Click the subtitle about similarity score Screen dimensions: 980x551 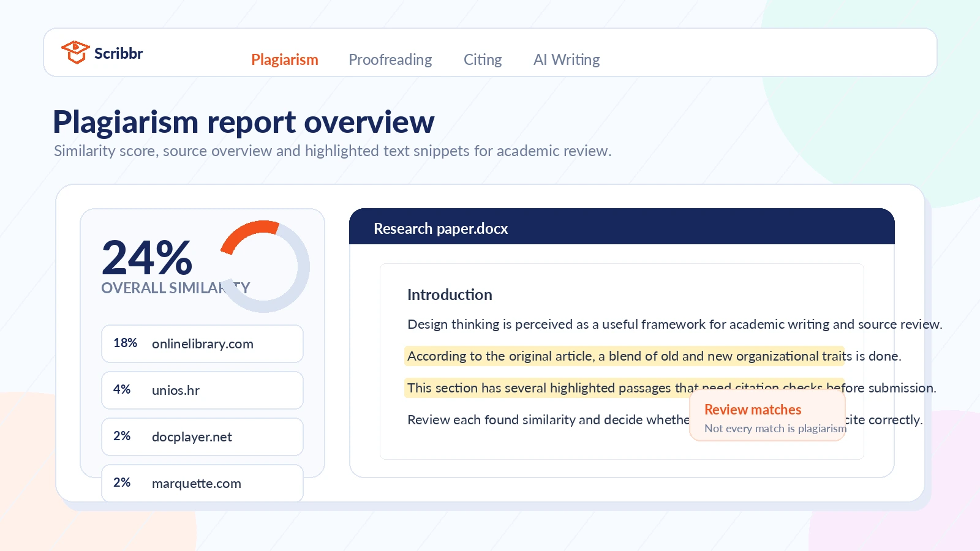coord(333,151)
